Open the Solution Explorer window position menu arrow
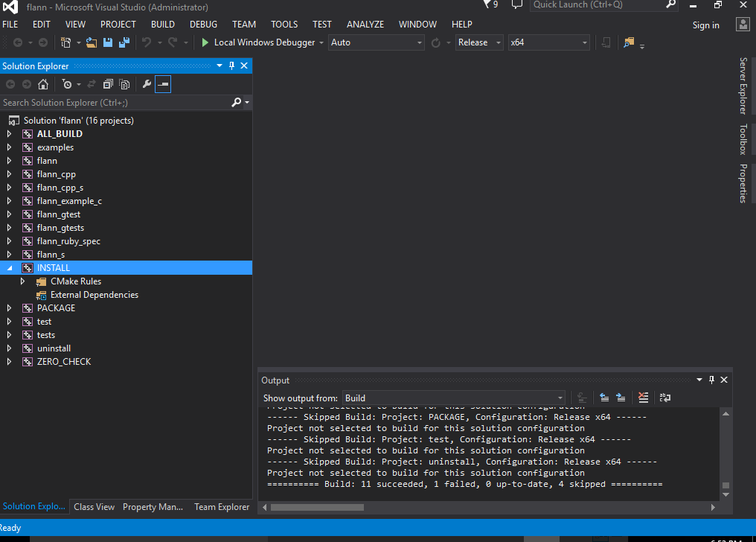The width and height of the screenshot is (756, 542). tap(220, 66)
